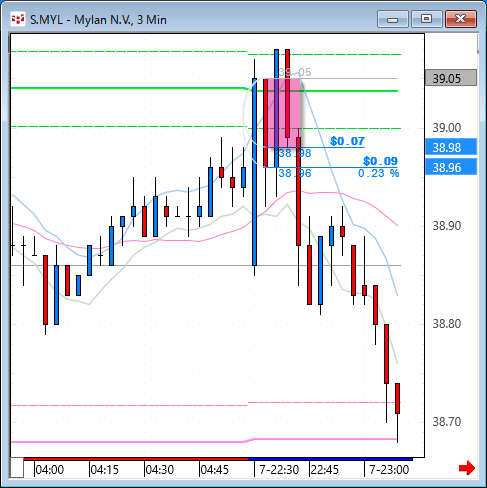Close the S.MYL chart window

click(461, 19)
